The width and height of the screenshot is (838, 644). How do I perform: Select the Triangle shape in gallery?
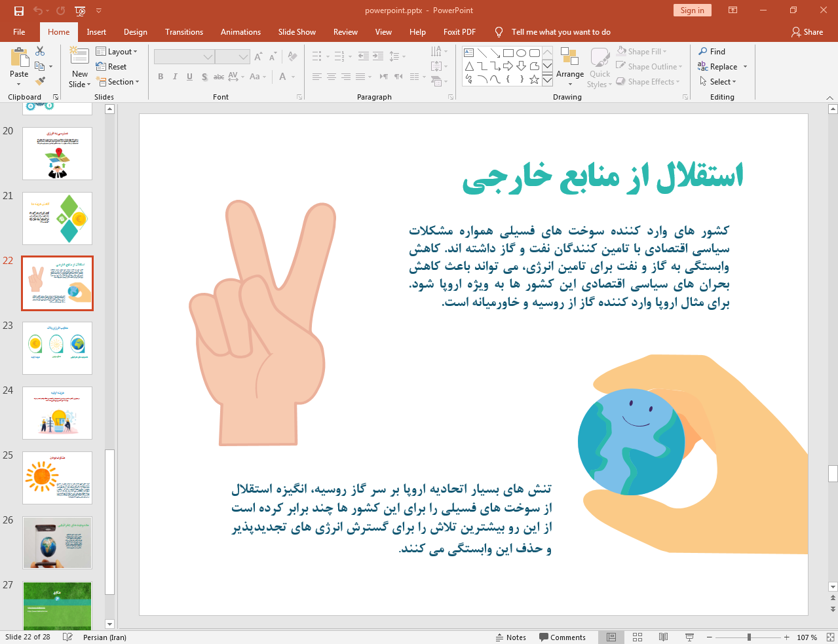pyautogui.click(x=469, y=66)
